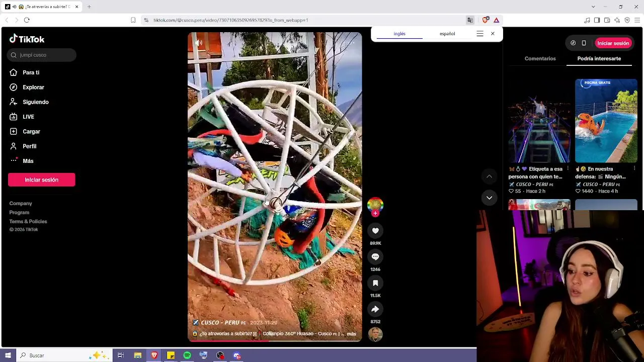Reload the page

point(27,20)
